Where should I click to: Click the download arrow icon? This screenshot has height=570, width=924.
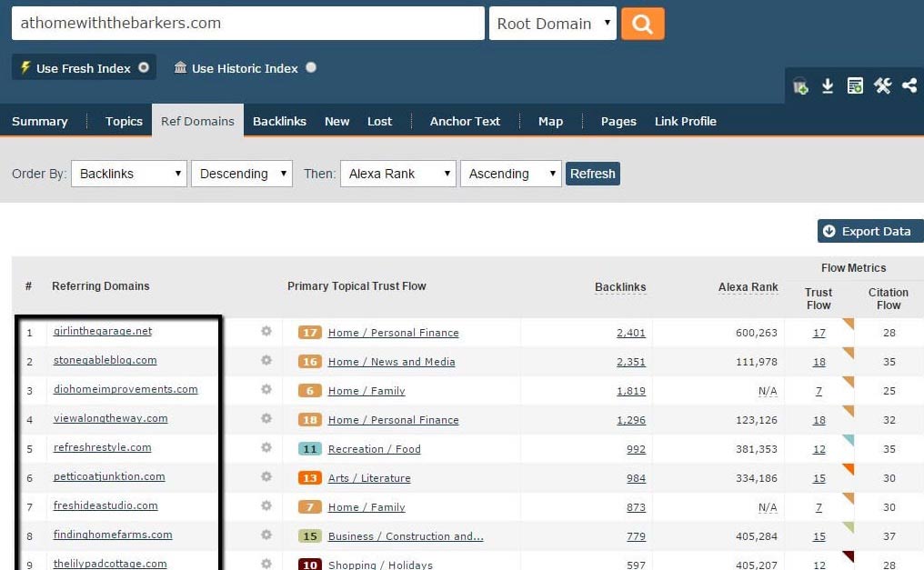(828, 86)
